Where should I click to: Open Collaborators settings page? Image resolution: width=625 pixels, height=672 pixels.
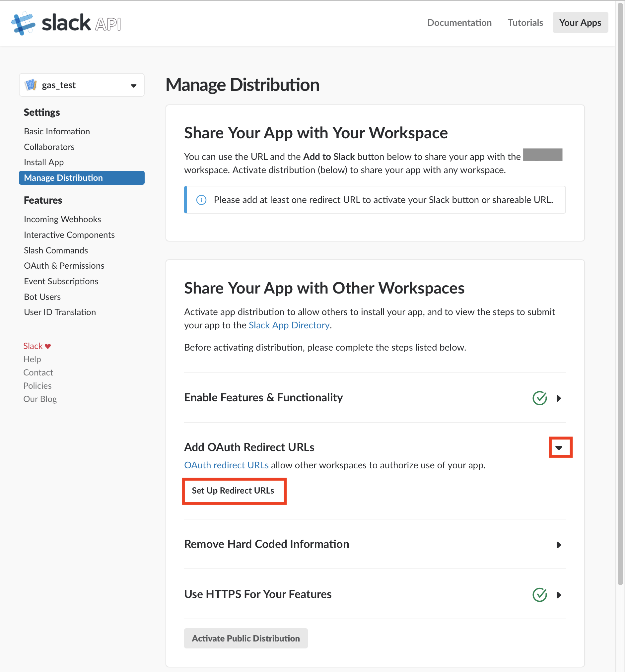(49, 147)
